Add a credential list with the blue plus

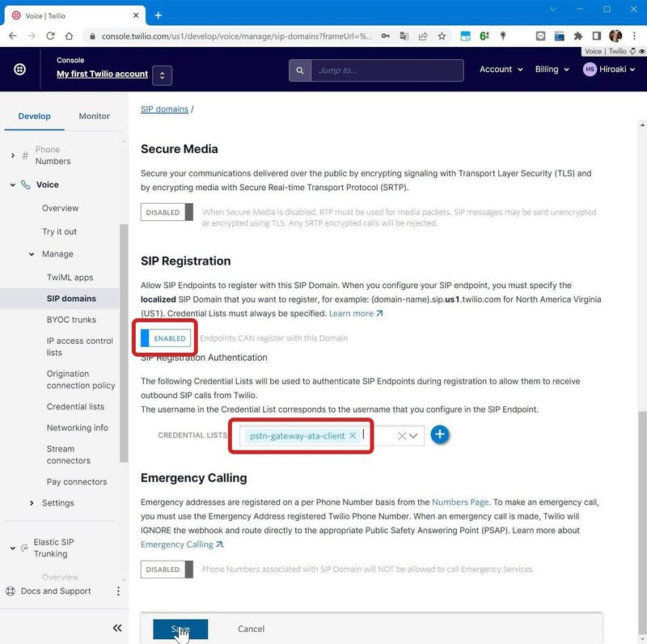pos(440,434)
